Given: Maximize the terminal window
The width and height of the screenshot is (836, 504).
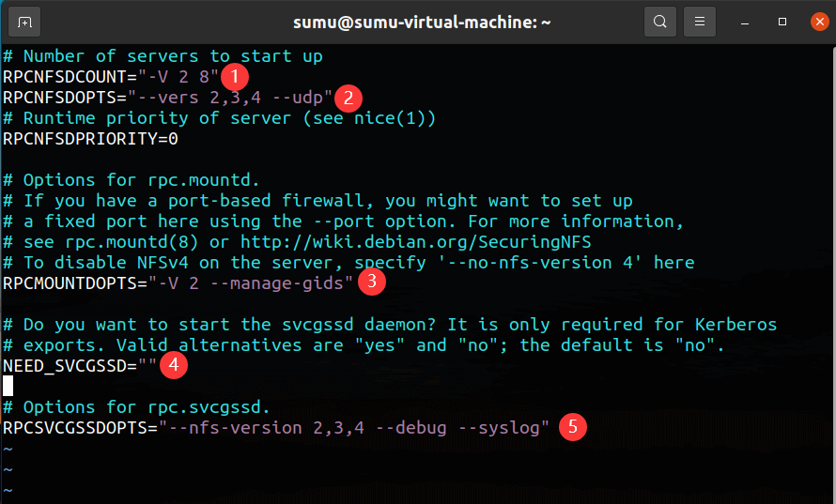Looking at the screenshot, I should pyautogui.click(x=782, y=21).
